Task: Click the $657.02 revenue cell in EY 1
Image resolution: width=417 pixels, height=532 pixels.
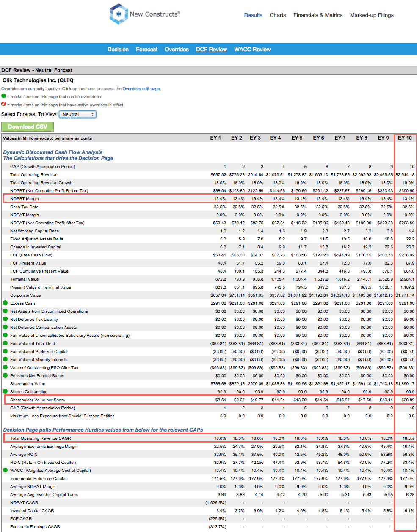Action: [x=218, y=174]
